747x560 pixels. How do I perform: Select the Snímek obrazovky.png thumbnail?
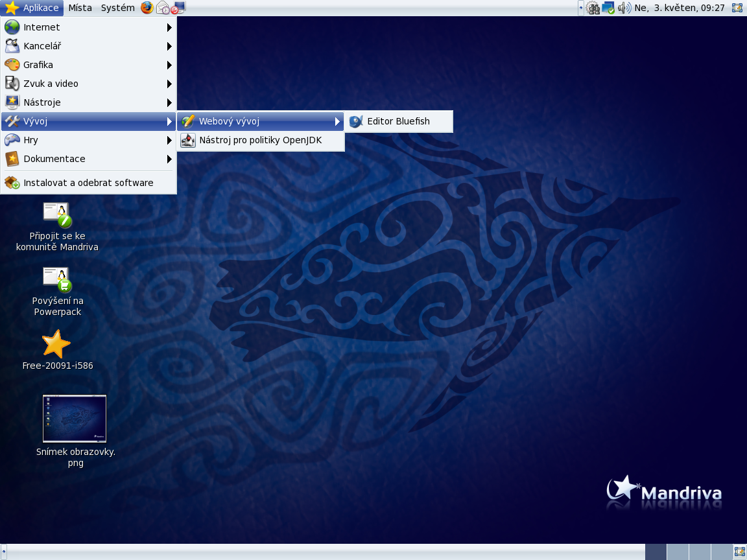pos(75,419)
